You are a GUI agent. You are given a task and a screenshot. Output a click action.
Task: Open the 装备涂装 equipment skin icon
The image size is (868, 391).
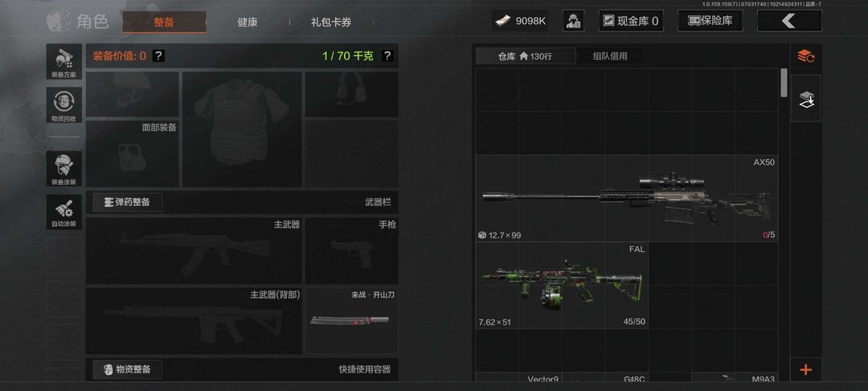[x=64, y=169]
